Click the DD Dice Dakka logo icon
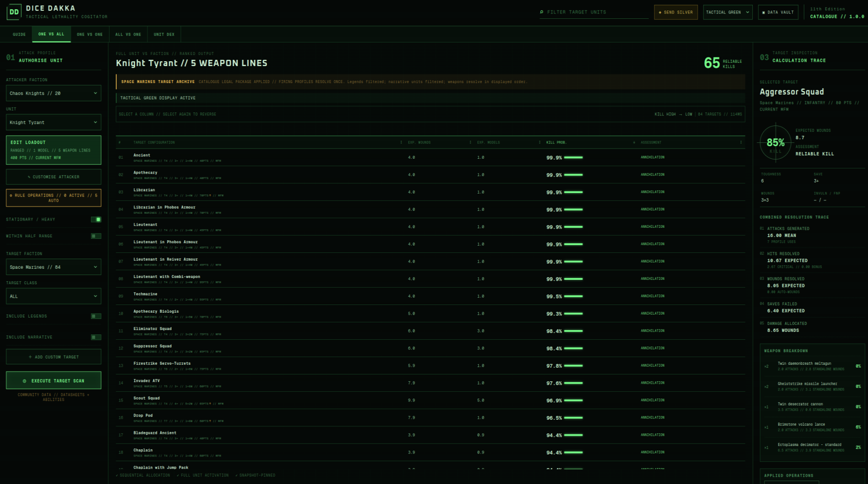Image resolution: width=868 pixels, height=484 pixels. click(x=14, y=12)
